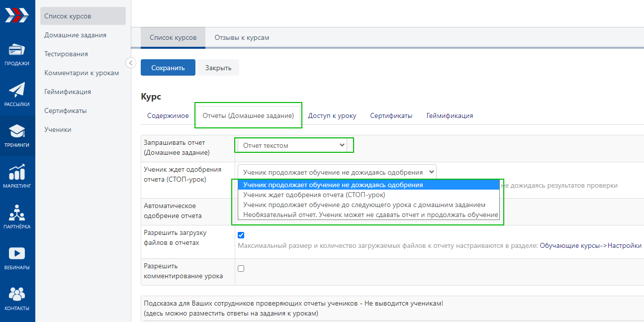Click the Закрыть button
This screenshot has width=644, height=322.
[x=218, y=68]
